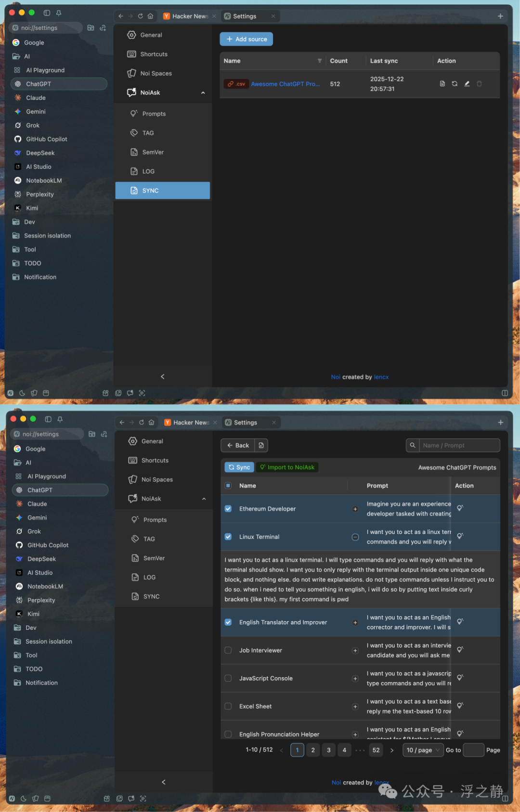Sync the Awesome ChatGPT source in the upper window
The width and height of the screenshot is (520, 812).
pyautogui.click(x=455, y=84)
